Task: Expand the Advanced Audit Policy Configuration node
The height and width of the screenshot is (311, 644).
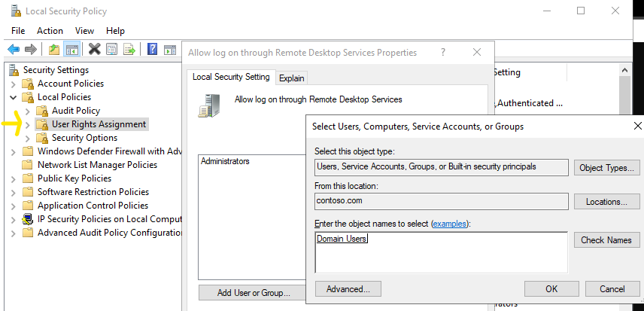Action: (14, 233)
